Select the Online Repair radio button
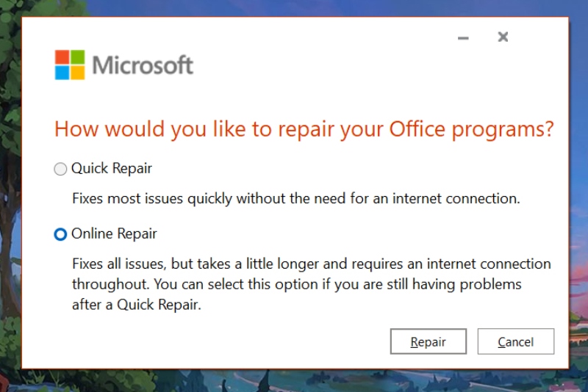Screen dimensions: 588x392 pyautogui.click(x=60, y=235)
